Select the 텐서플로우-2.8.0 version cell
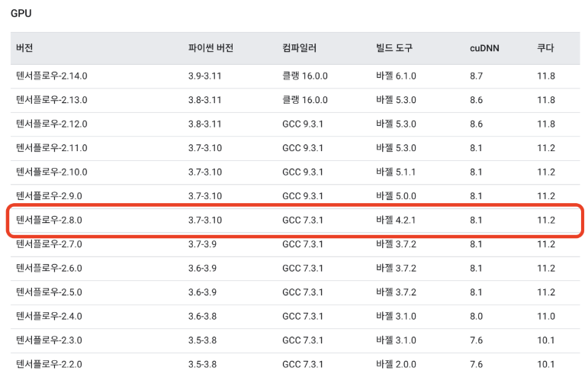588x374 pixels. click(49, 220)
